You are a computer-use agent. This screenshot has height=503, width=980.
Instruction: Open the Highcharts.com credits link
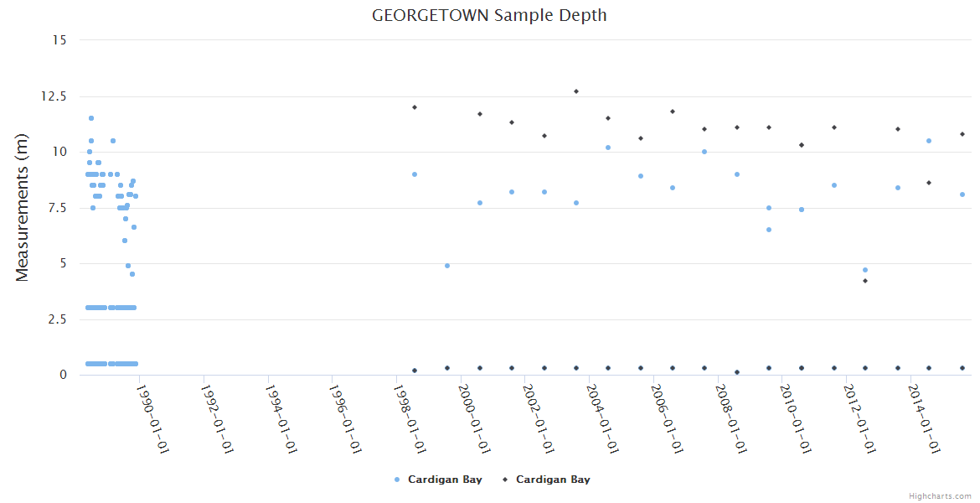(940, 495)
